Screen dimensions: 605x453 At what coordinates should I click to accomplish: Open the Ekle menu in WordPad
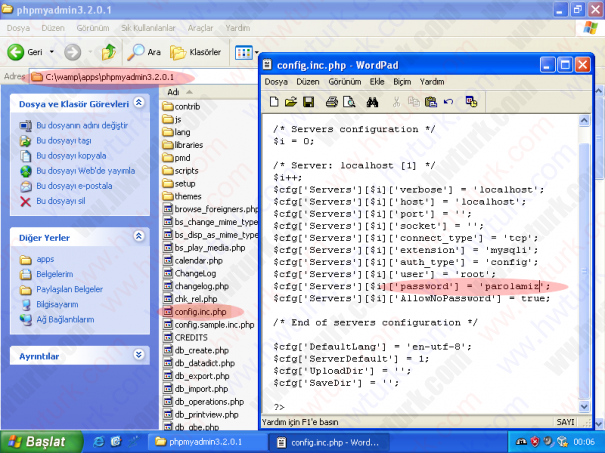click(377, 82)
